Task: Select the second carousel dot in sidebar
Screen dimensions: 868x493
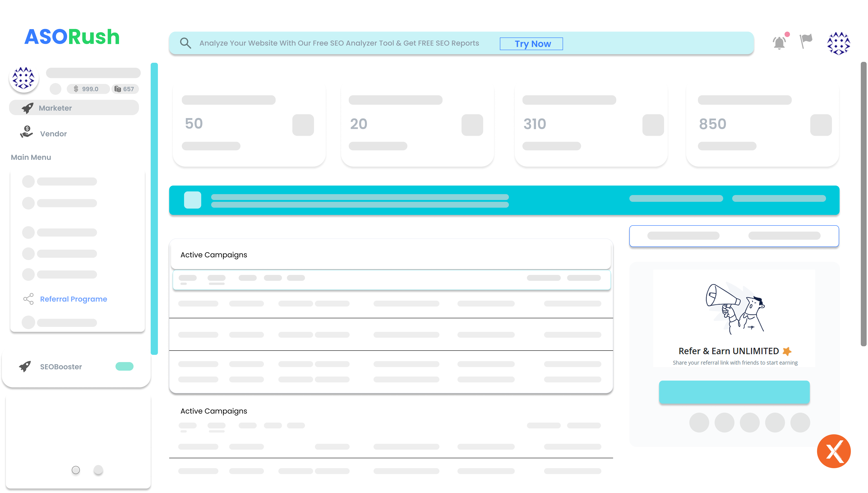Action: tap(98, 470)
